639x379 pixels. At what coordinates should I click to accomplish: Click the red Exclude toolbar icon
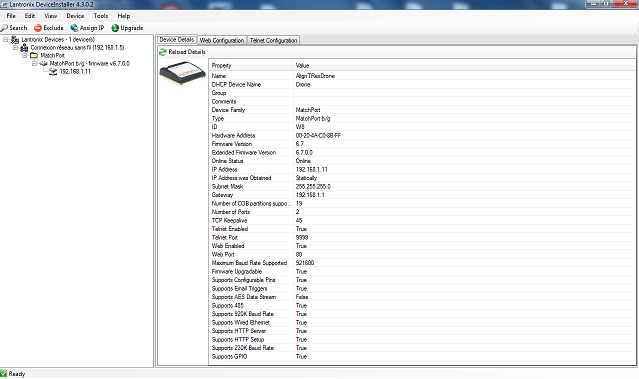click(38, 28)
